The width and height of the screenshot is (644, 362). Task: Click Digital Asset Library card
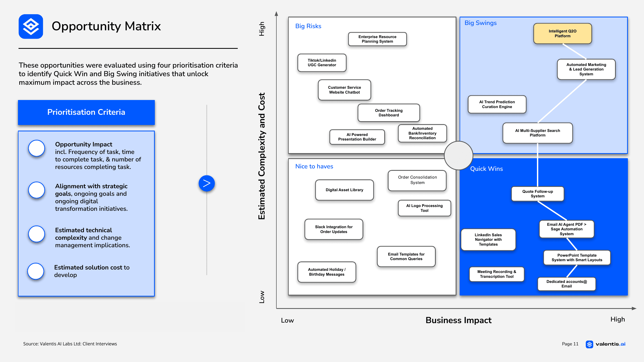click(x=344, y=190)
